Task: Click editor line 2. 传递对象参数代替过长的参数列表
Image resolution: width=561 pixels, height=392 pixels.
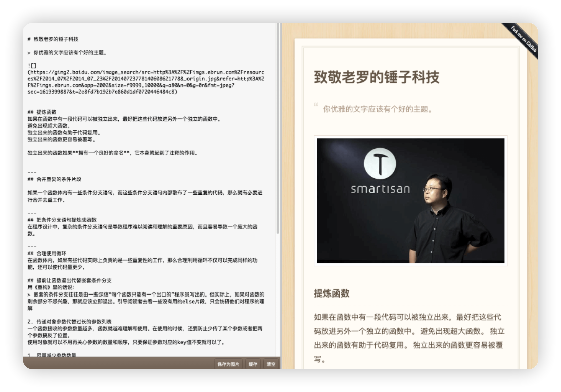Action: [69, 321]
